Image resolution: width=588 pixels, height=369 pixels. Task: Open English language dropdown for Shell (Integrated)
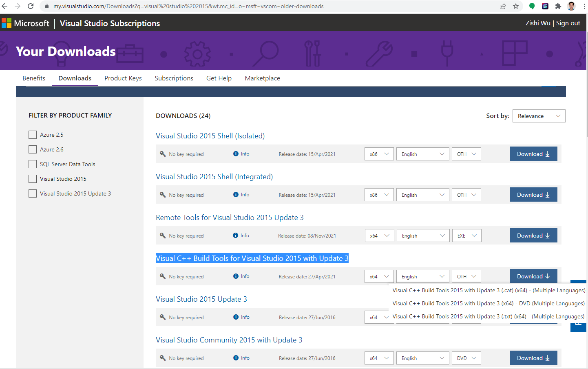[x=423, y=195]
